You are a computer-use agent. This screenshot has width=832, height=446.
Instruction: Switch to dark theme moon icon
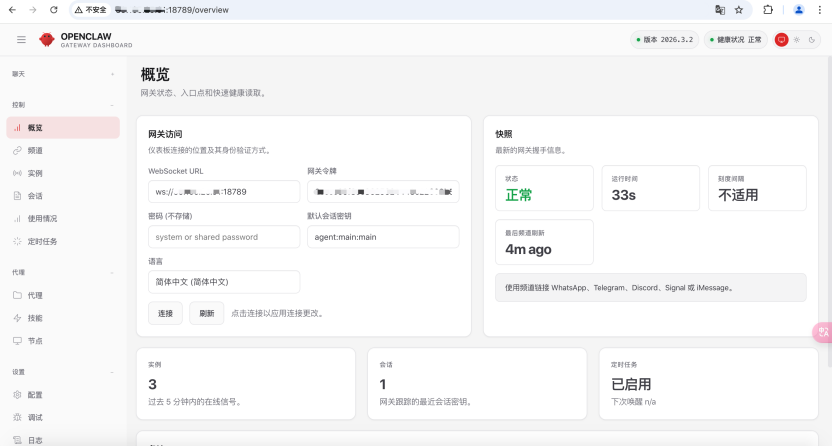[811, 40]
